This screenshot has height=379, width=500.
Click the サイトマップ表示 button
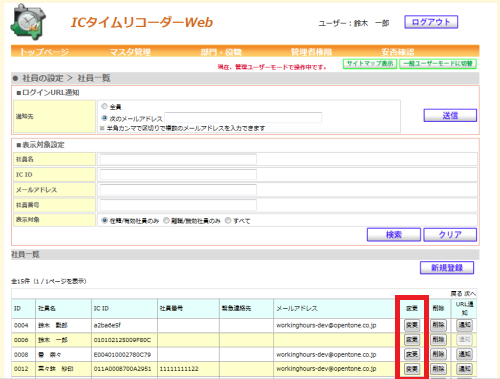[370, 64]
